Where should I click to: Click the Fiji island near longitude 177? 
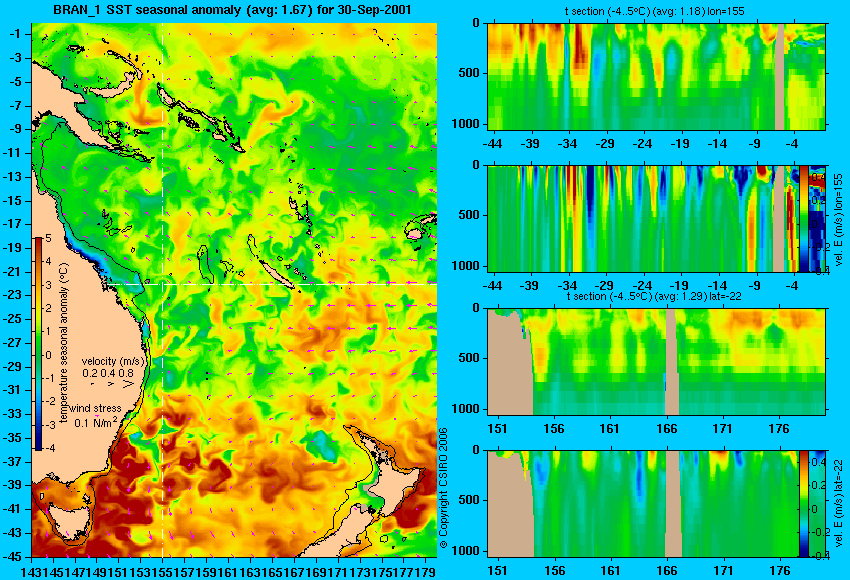[x=416, y=234]
